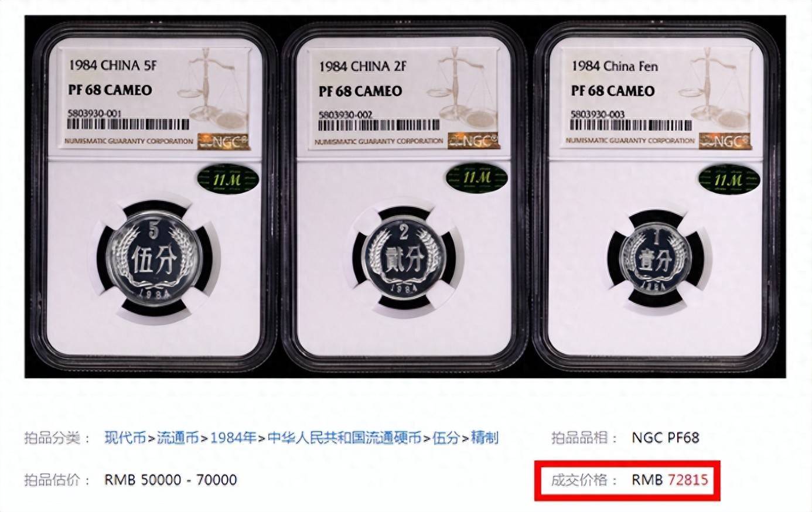This screenshot has width=812, height=512.
Task: Click the NGC logo on 2F slab
Action: (474, 141)
